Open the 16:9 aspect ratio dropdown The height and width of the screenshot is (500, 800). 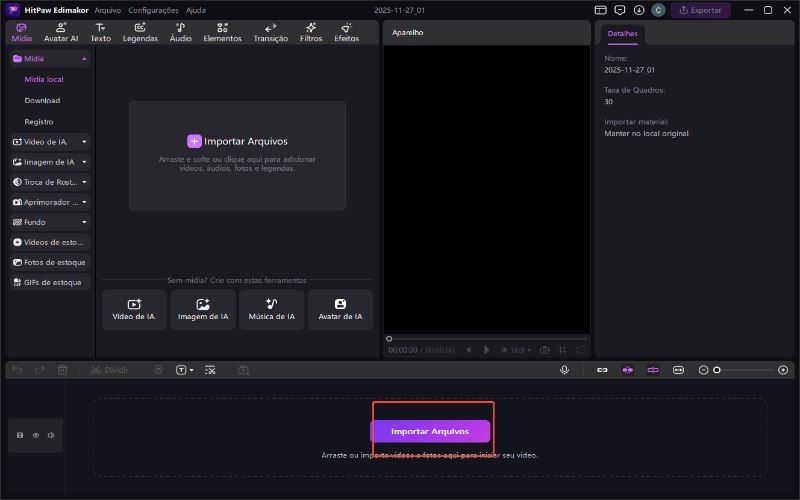[520, 350]
